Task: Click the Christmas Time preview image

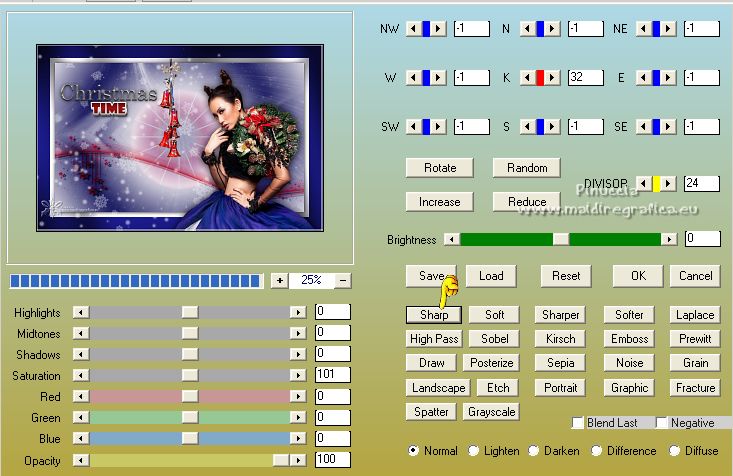Action: click(x=180, y=138)
